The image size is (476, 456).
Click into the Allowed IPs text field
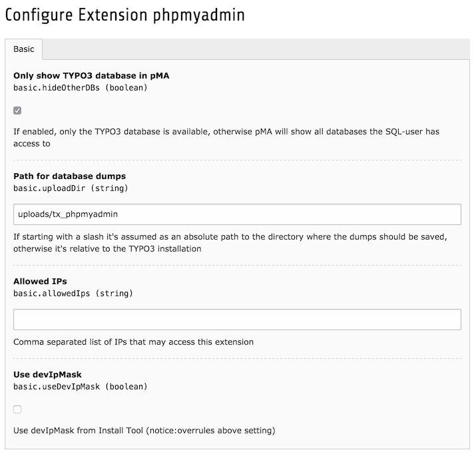click(237, 320)
